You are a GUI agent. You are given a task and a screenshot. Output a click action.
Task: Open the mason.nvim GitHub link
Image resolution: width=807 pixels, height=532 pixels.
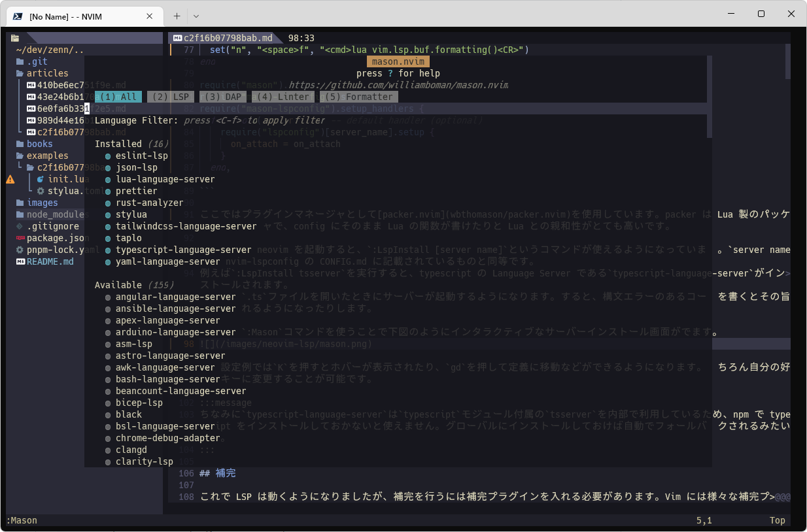pos(398,85)
